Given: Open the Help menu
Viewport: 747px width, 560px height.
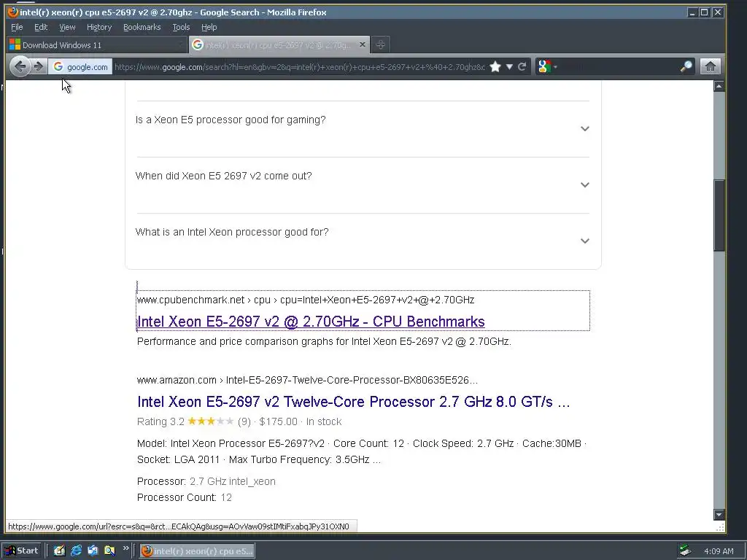Looking at the screenshot, I should pyautogui.click(x=209, y=27).
